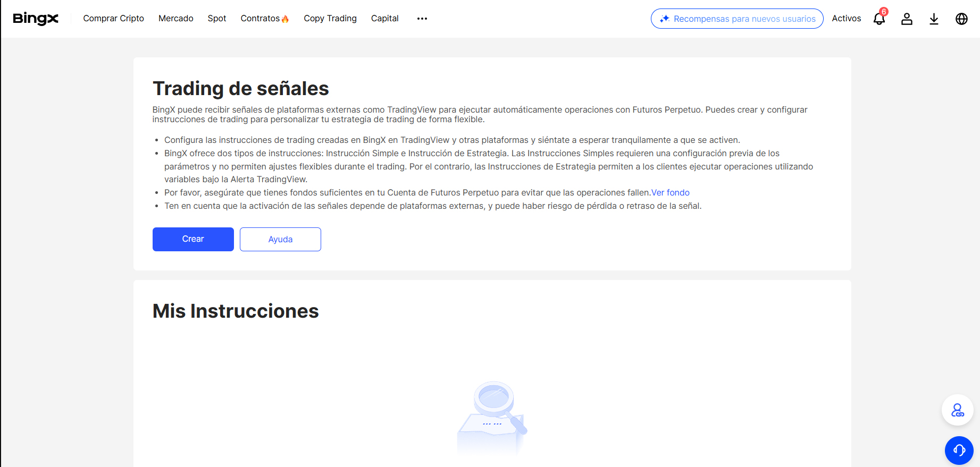Open the Comprar Cripto menu
Screen dimensions: 980x467
click(113, 19)
